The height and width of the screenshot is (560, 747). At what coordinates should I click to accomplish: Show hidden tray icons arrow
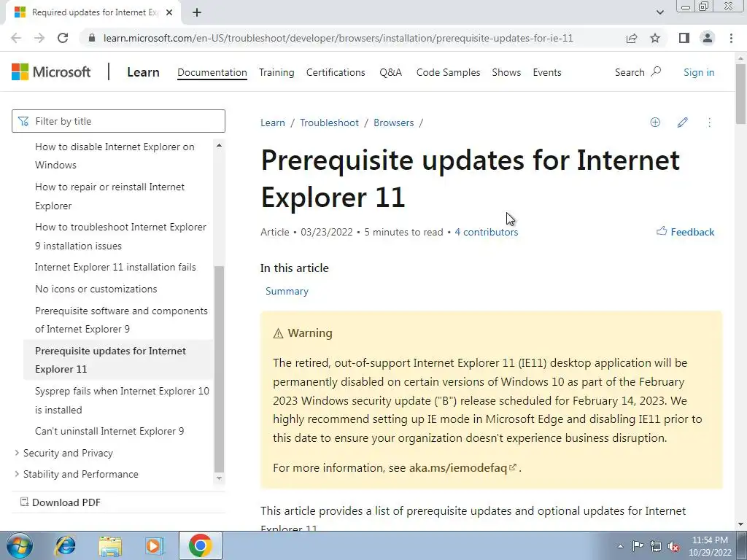pyautogui.click(x=620, y=546)
